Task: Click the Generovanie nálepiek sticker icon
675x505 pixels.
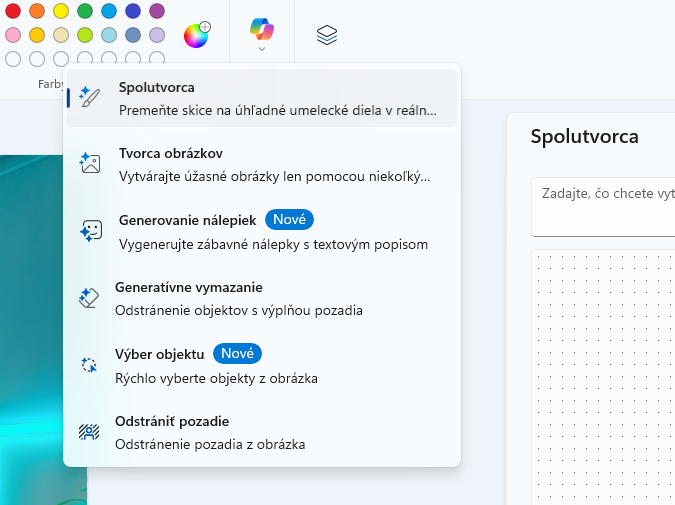Action: (x=90, y=230)
